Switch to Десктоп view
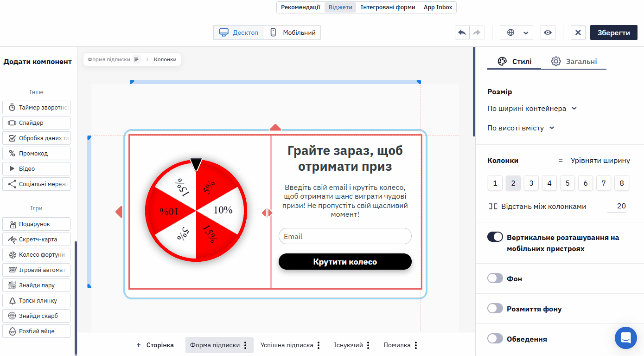 [238, 32]
